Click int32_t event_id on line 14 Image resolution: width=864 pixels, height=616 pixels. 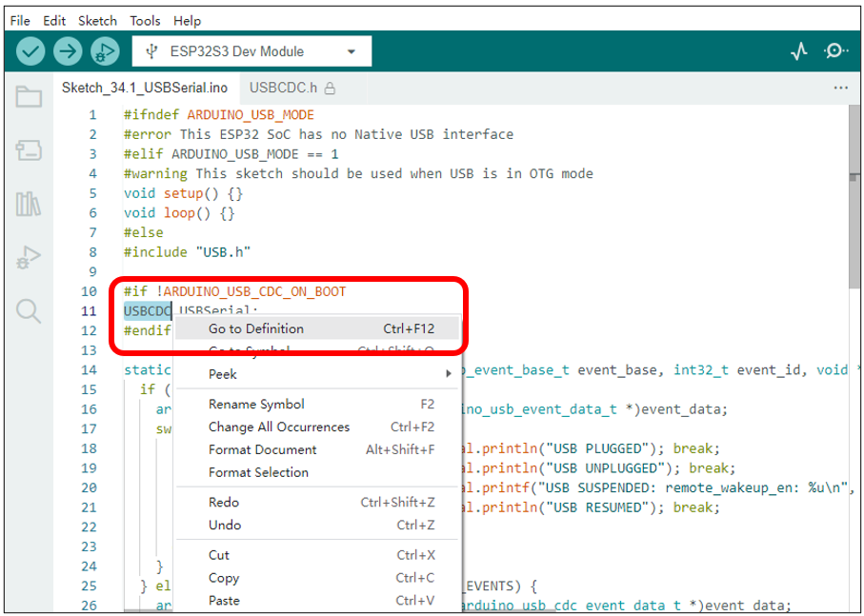(736, 370)
